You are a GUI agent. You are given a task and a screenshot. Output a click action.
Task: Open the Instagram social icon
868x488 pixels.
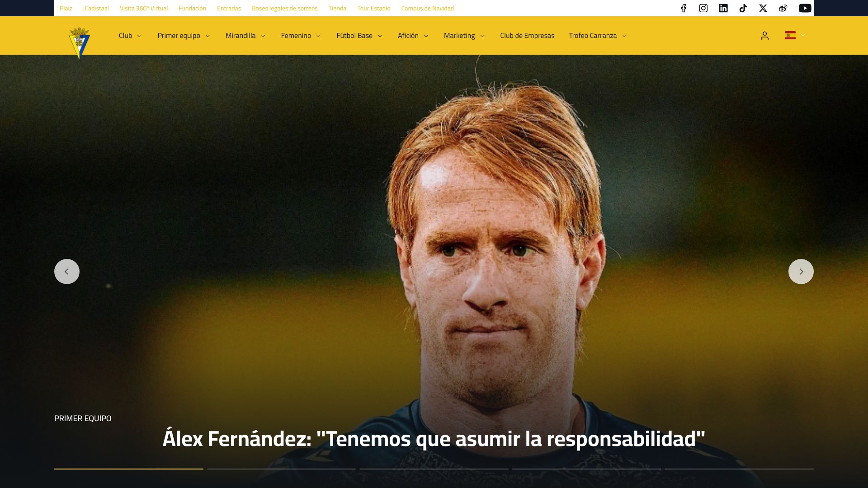(703, 8)
